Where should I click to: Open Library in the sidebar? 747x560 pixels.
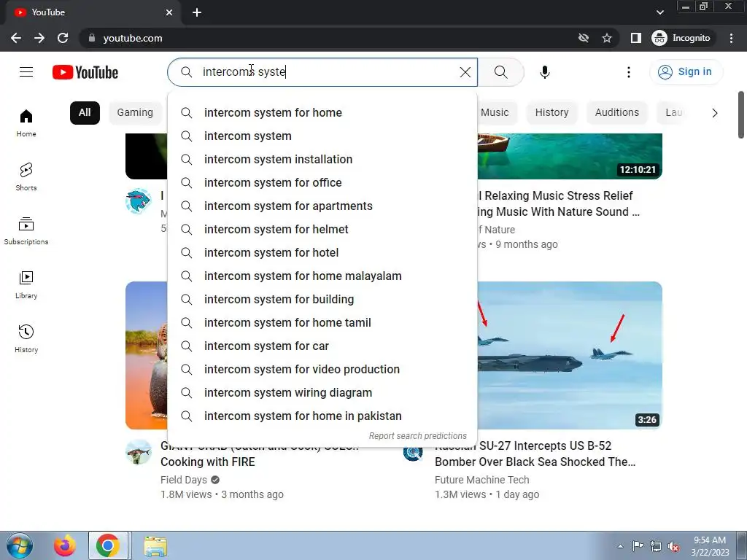point(26,284)
